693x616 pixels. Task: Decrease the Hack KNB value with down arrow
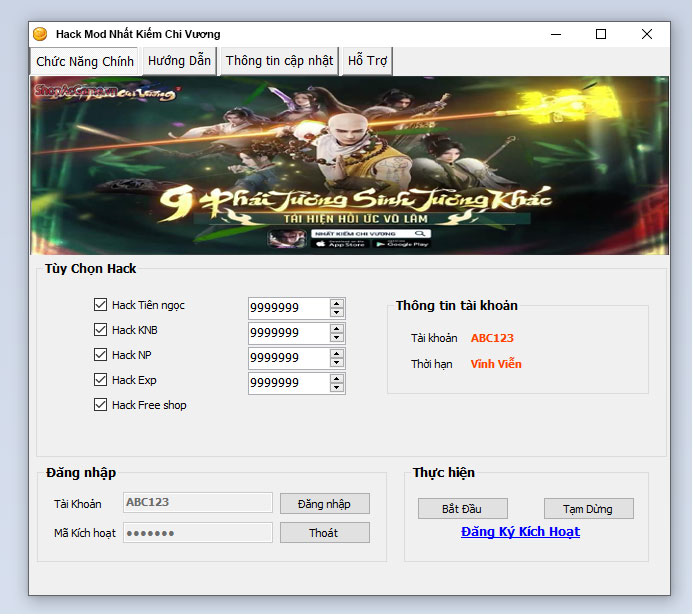click(337, 338)
